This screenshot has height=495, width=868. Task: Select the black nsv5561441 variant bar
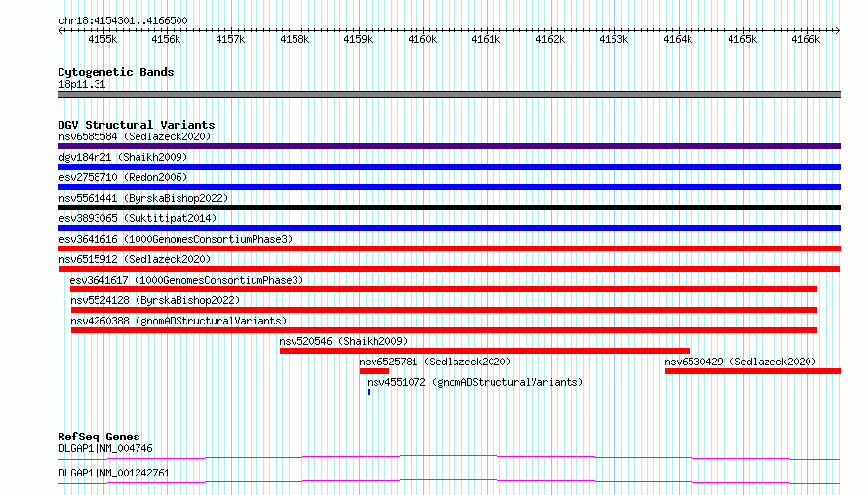(449, 208)
